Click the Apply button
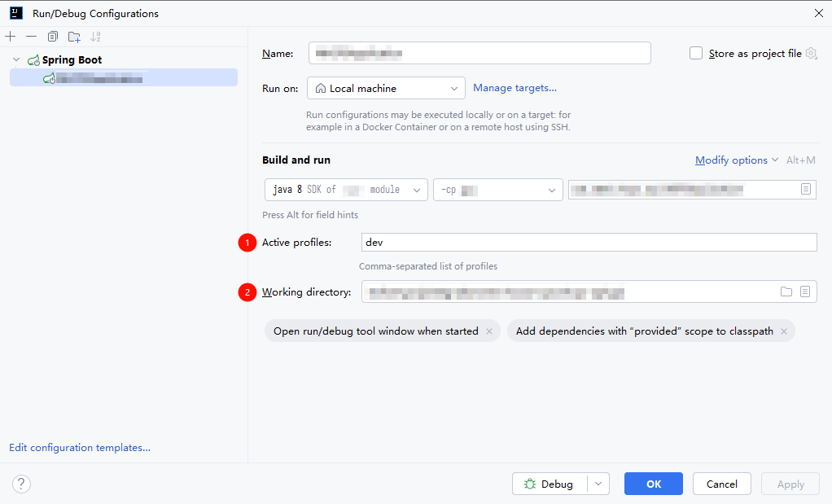The height and width of the screenshot is (504, 832). (790, 484)
